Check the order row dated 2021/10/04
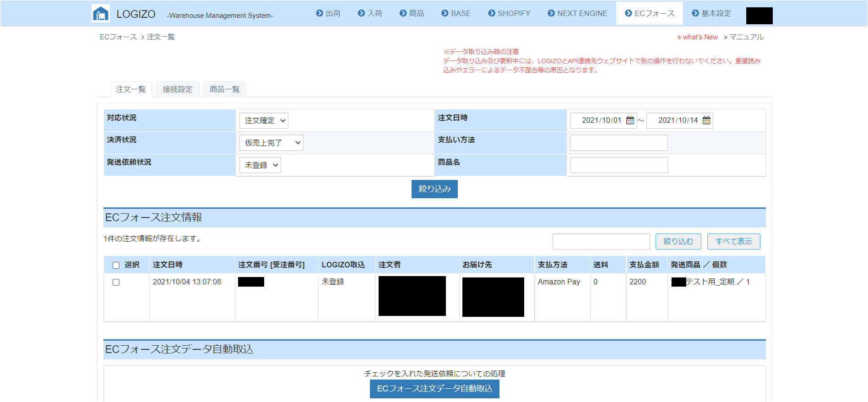 tap(116, 282)
